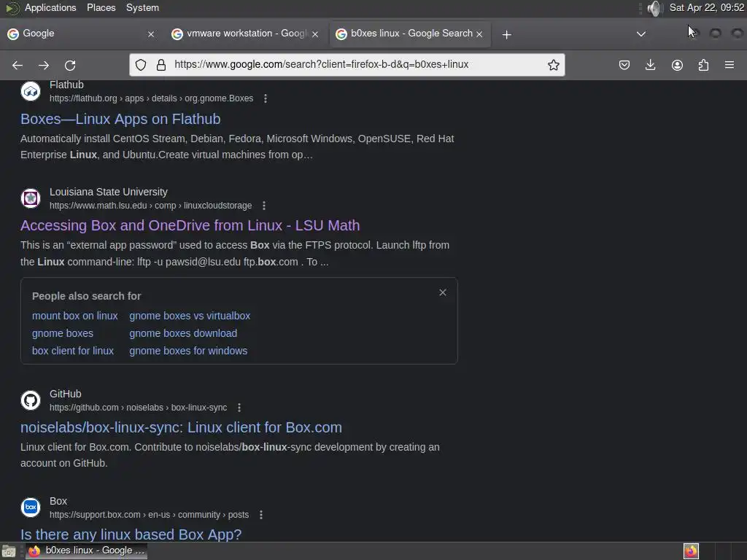Image resolution: width=747 pixels, height=560 pixels.
Task: Click the date and time clock
Action: 707,7
